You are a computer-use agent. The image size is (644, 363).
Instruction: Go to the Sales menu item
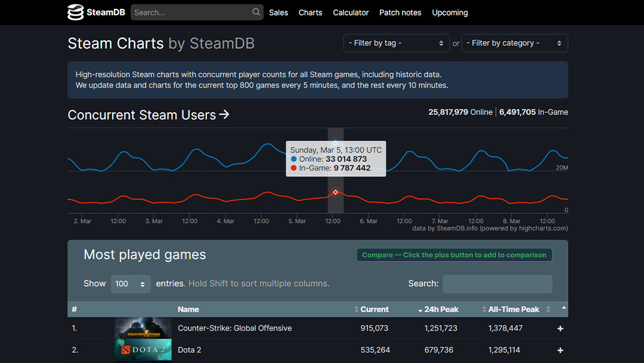[x=278, y=13]
